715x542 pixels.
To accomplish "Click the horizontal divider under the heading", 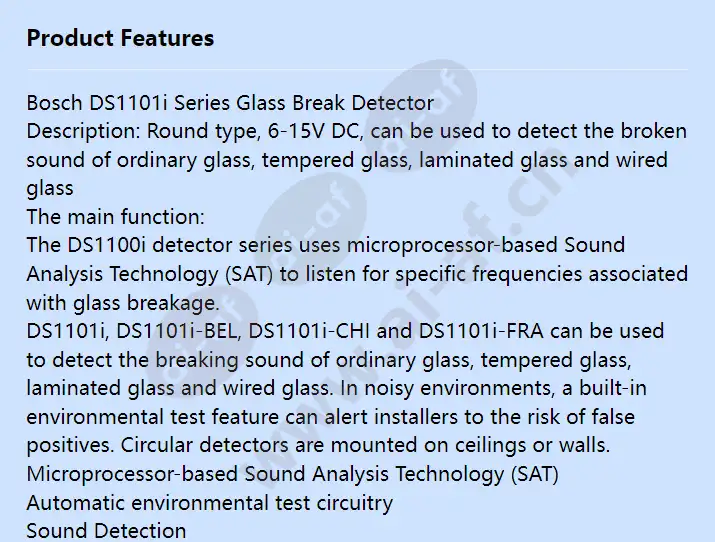I will click(357, 70).
